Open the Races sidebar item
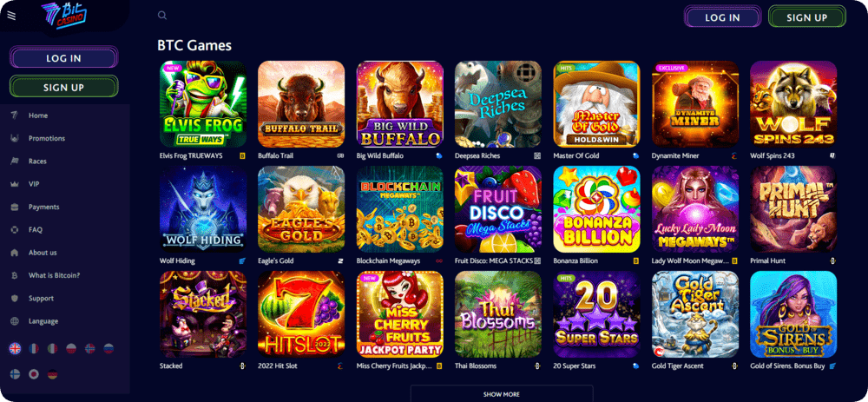Viewport: 868px width, 402px height. coord(37,161)
